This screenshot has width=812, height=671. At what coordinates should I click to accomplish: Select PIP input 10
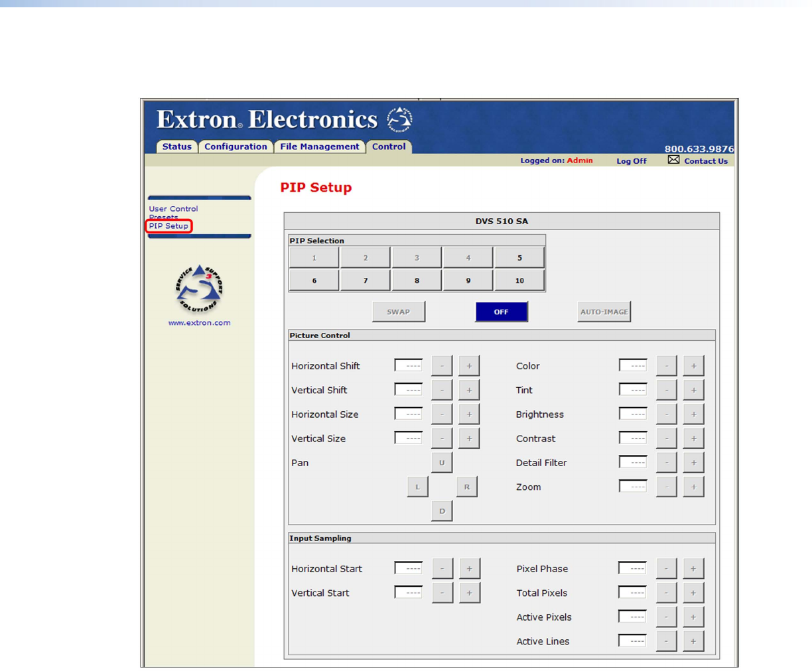519,280
